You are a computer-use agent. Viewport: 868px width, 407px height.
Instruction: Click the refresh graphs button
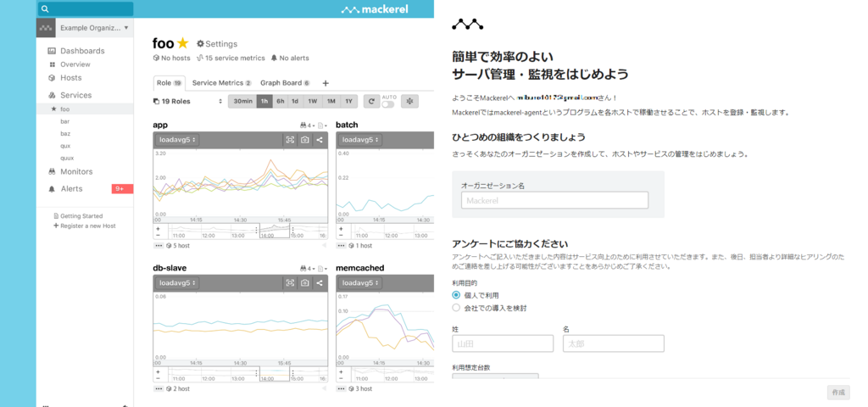coord(371,102)
